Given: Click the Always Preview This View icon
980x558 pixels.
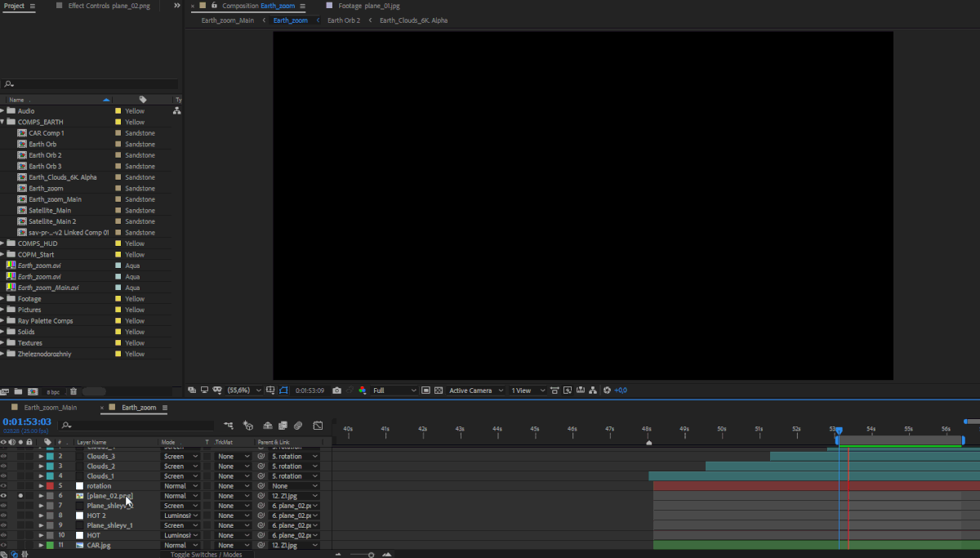Looking at the screenshot, I should [x=192, y=391].
